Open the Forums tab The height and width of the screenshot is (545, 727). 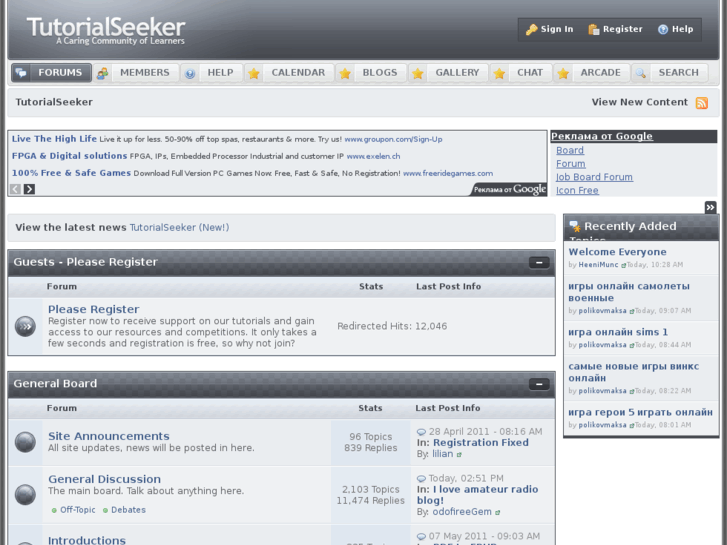[51, 73]
